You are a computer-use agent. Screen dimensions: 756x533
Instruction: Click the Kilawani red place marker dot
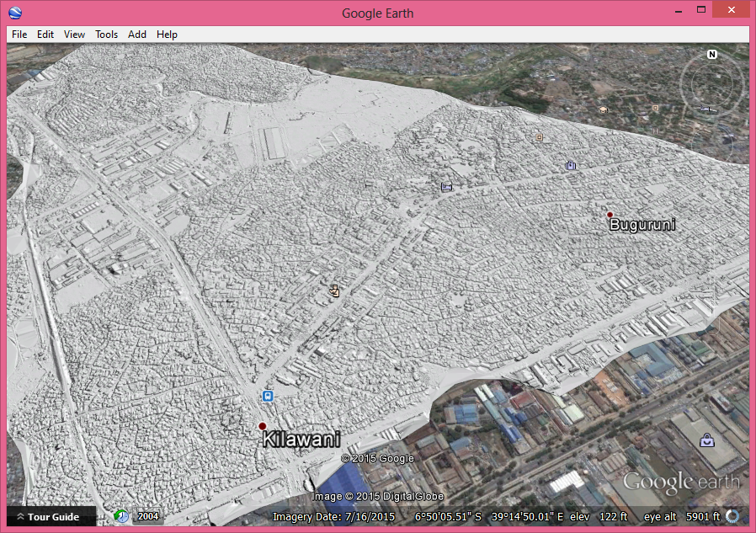coord(263,426)
